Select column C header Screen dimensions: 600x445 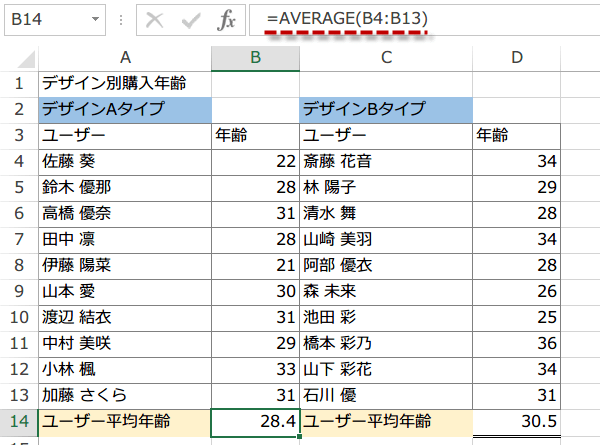(386, 59)
